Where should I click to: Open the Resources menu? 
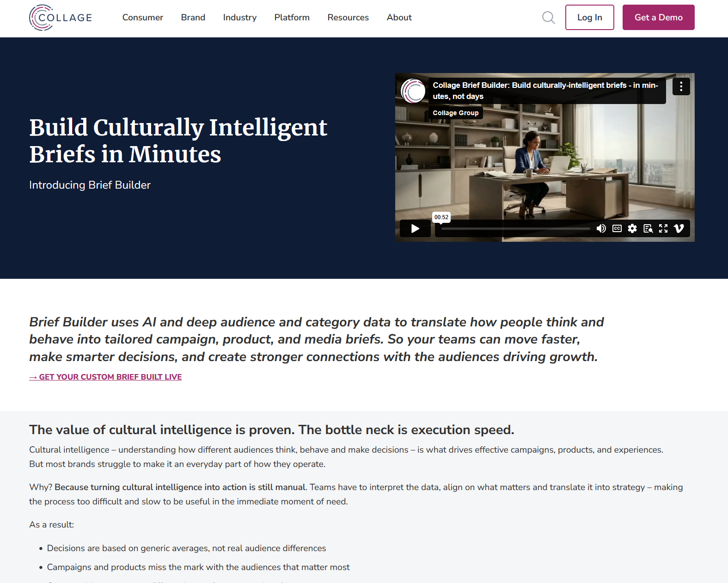coord(348,18)
